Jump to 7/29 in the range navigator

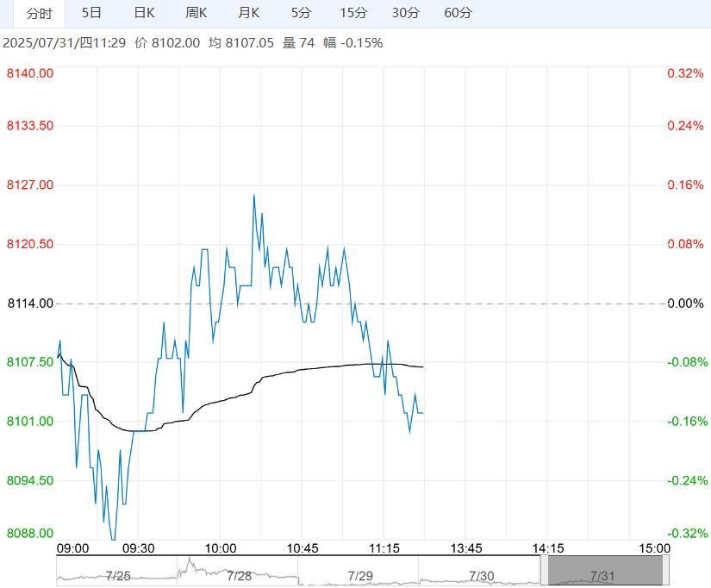coord(359,575)
